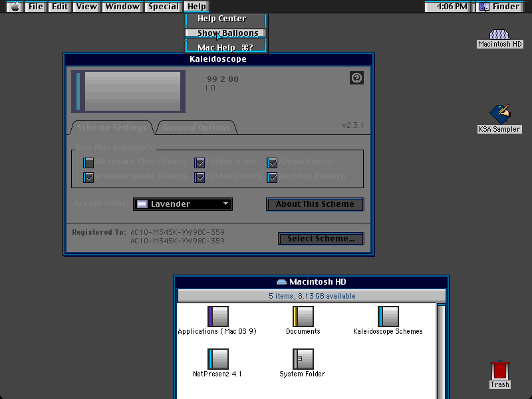
Task: Select the NetPresenz 4.1 folder icon
Action: tap(218, 359)
